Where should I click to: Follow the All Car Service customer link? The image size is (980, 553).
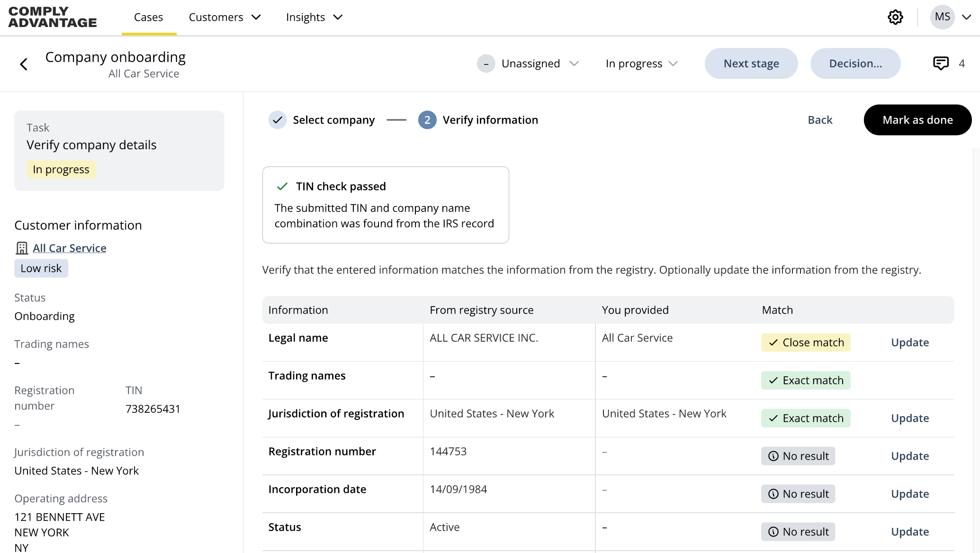click(70, 247)
